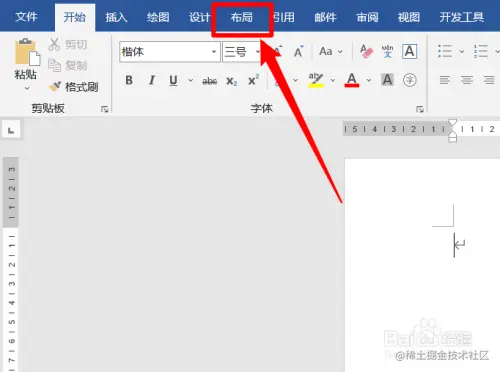The width and height of the screenshot is (500, 372).
Task: Click the wén phonetic guide icon
Action: (x=387, y=52)
